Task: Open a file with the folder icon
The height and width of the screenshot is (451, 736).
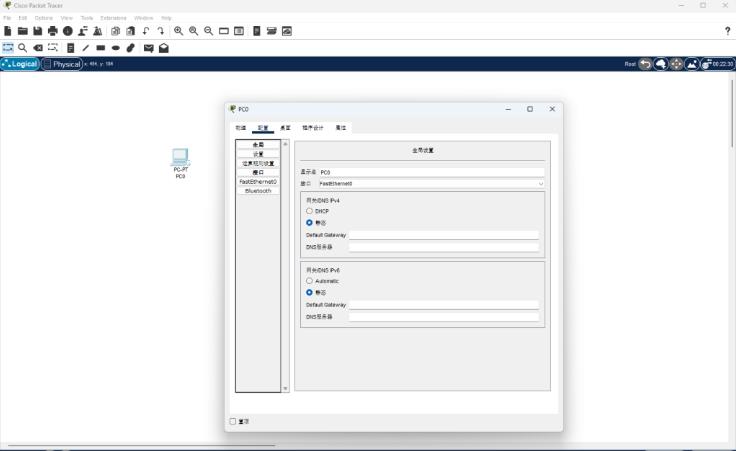Action: click(23, 31)
